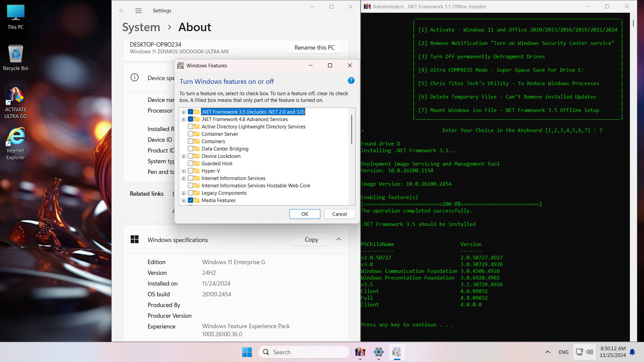Click Cancel in Windows Features

339,214
